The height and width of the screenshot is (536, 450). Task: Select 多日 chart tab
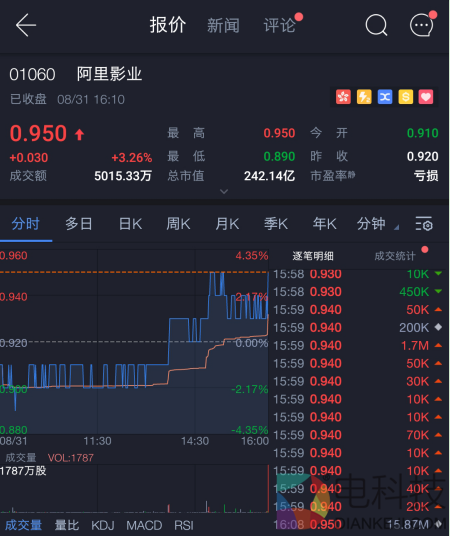click(79, 224)
